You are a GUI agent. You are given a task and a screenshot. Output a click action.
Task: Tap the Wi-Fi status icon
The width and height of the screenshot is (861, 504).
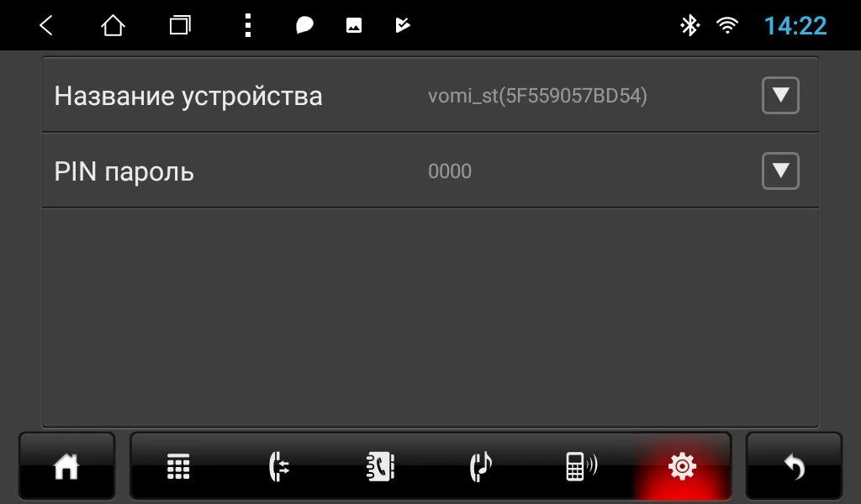coord(727,25)
